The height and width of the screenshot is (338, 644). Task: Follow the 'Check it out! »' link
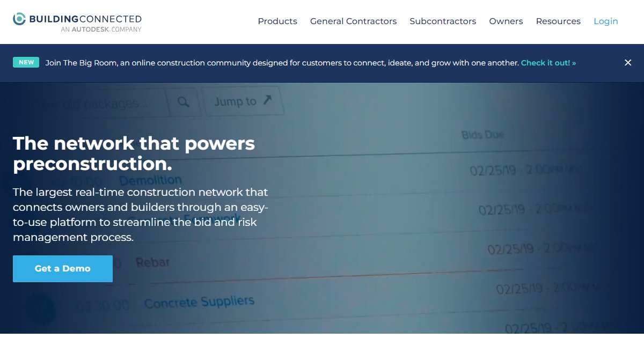click(548, 63)
